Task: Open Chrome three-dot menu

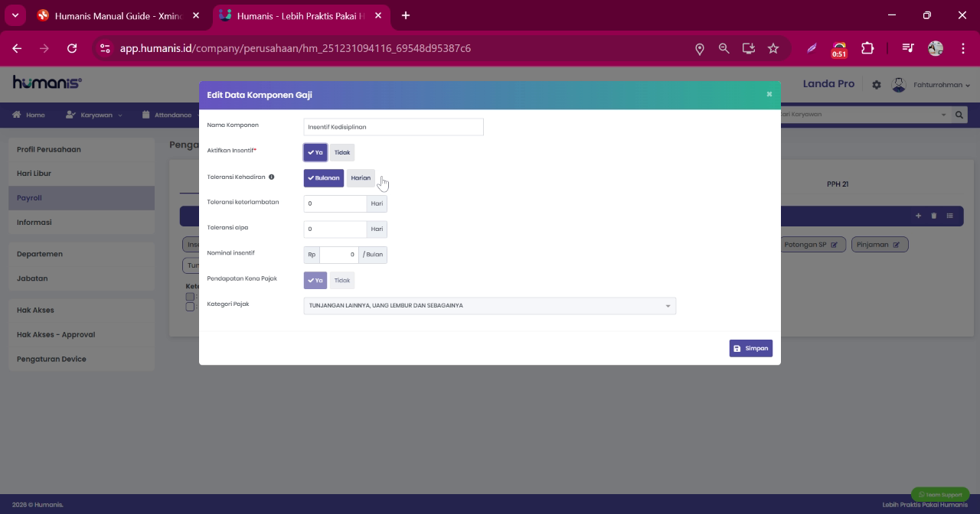Action: click(x=963, y=48)
